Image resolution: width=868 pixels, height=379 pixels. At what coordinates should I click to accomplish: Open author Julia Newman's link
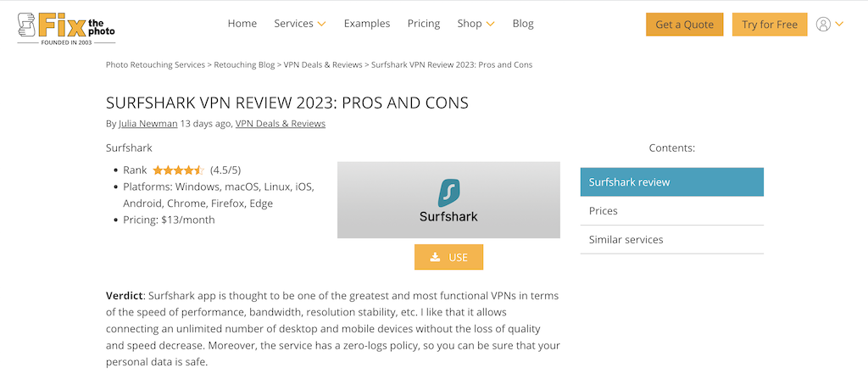(147, 124)
